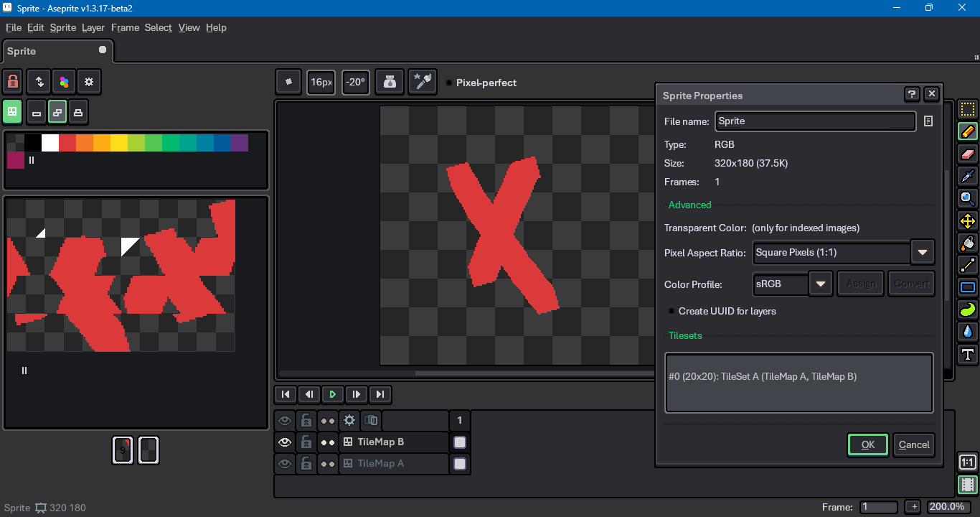Open Color Profile dropdown

(x=820, y=284)
